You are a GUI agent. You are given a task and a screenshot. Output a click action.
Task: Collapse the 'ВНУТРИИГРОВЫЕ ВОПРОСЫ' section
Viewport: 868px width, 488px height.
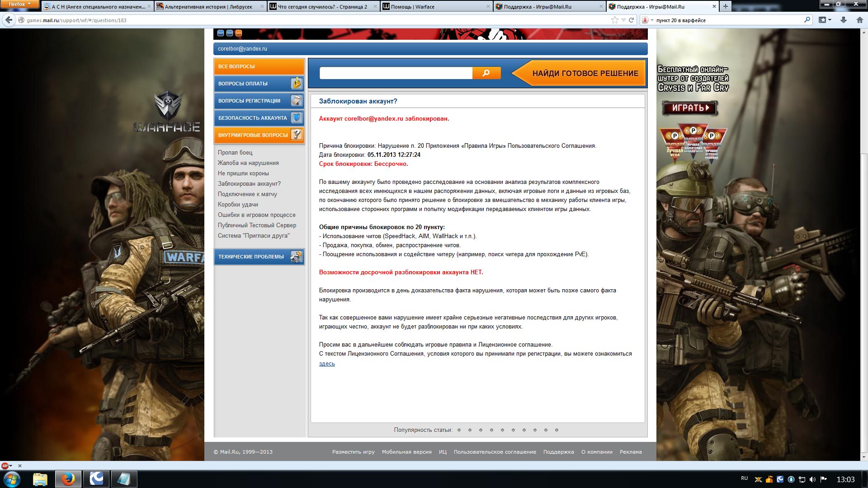(x=259, y=135)
